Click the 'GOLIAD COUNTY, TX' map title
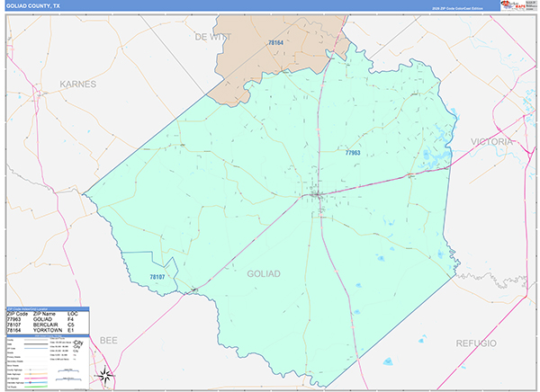Screen dimensions: 540x392 tap(32, 6)
